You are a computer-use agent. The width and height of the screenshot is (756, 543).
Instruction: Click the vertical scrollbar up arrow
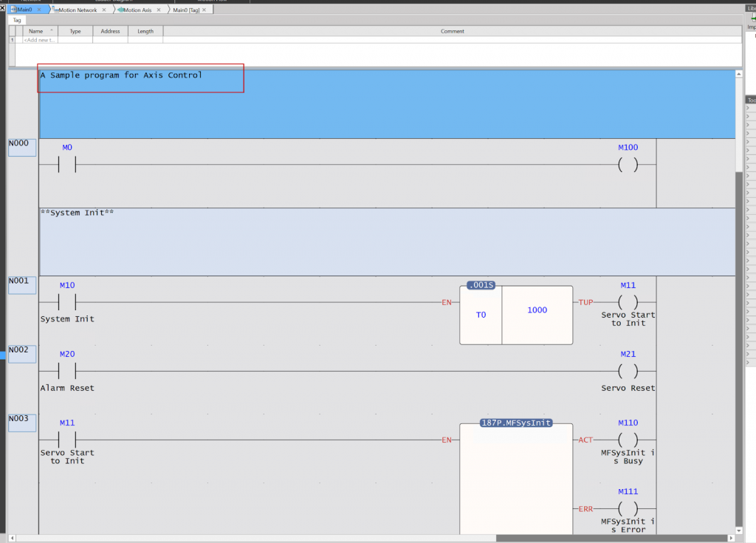click(x=739, y=74)
